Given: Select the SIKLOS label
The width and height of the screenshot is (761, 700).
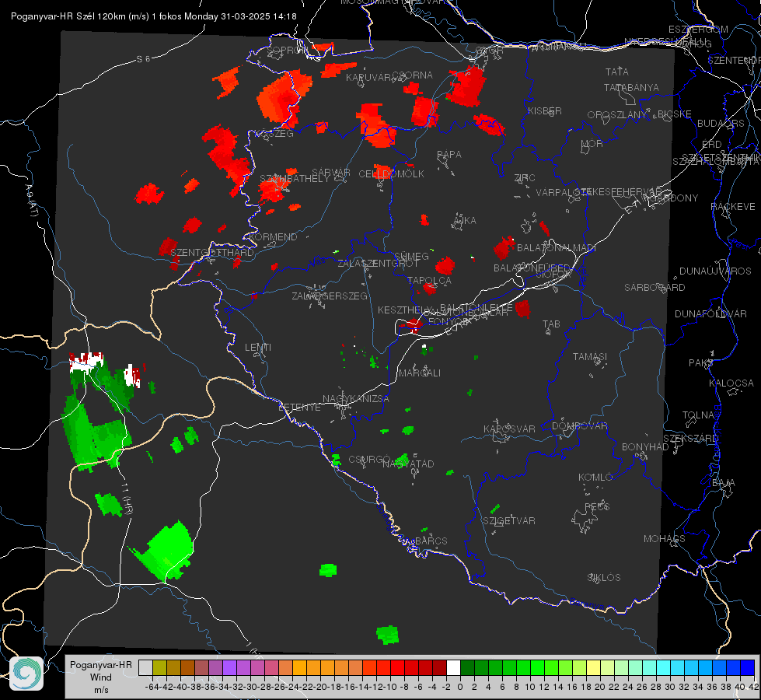Looking at the screenshot, I should click(x=604, y=578).
